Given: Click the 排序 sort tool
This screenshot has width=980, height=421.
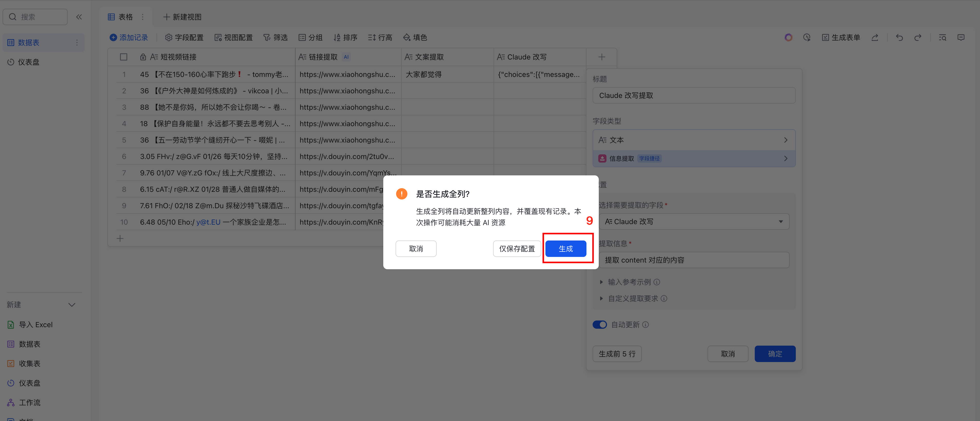Looking at the screenshot, I should click(x=345, y=37).
